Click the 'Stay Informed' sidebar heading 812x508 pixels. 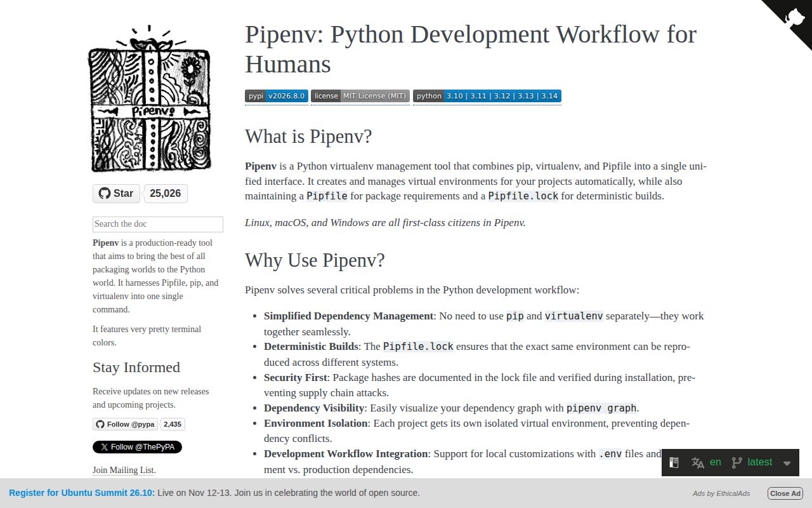(x=136, y=368)
